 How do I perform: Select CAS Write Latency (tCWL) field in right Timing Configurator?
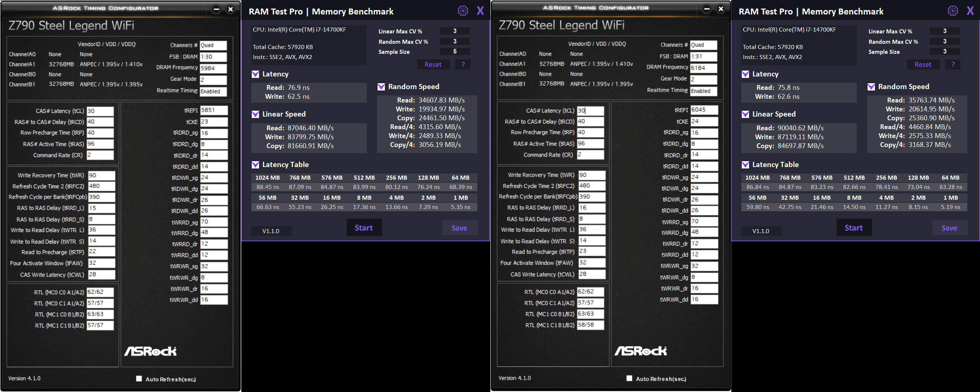pos(592,274)
